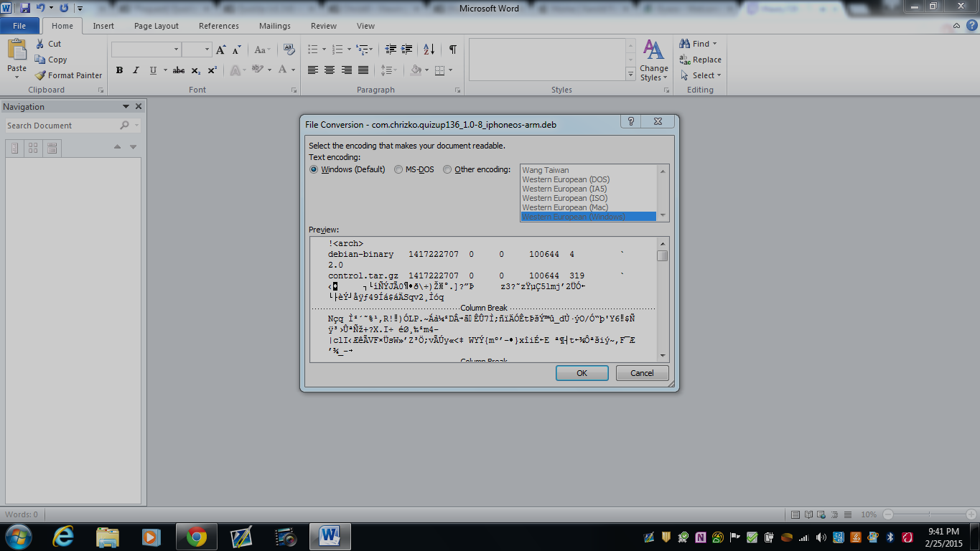Click the Cut button

(x=49, y=44)
